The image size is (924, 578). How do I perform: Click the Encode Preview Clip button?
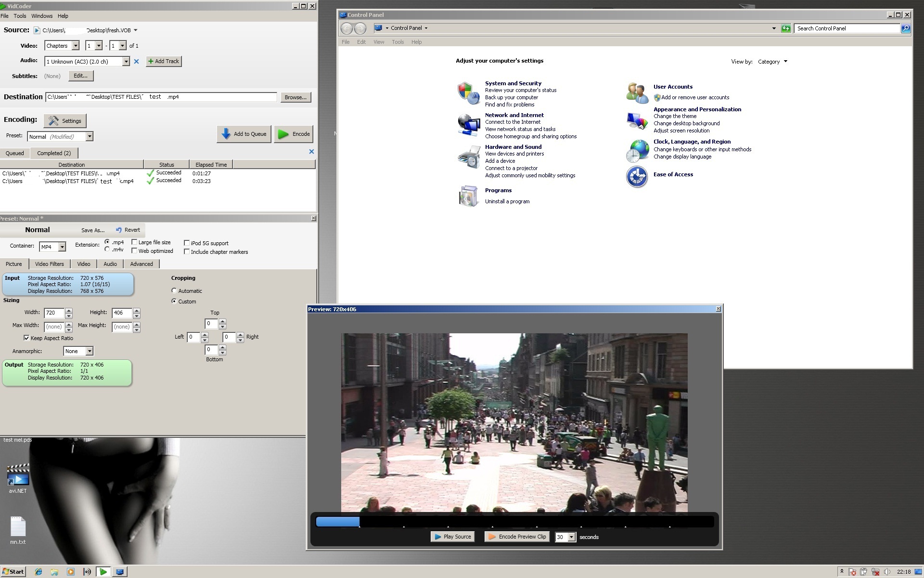tap(518, 537)
